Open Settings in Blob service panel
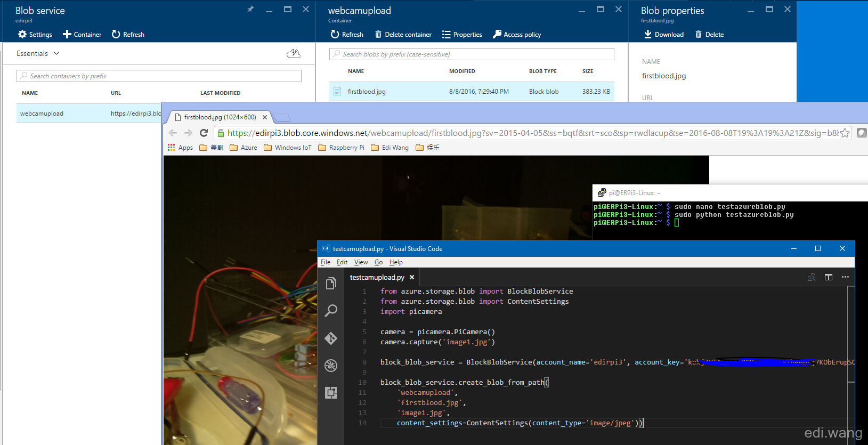The image size is (868, 445). point(35,35)
